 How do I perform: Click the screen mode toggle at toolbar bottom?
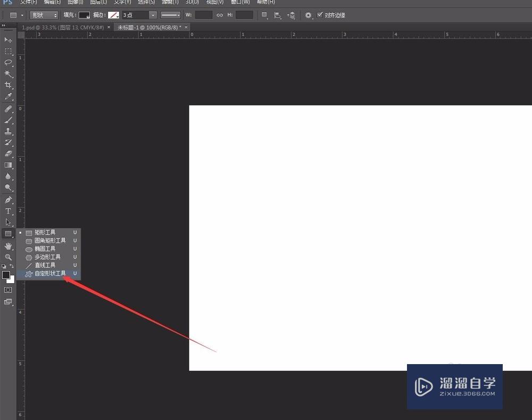[7, 302]
